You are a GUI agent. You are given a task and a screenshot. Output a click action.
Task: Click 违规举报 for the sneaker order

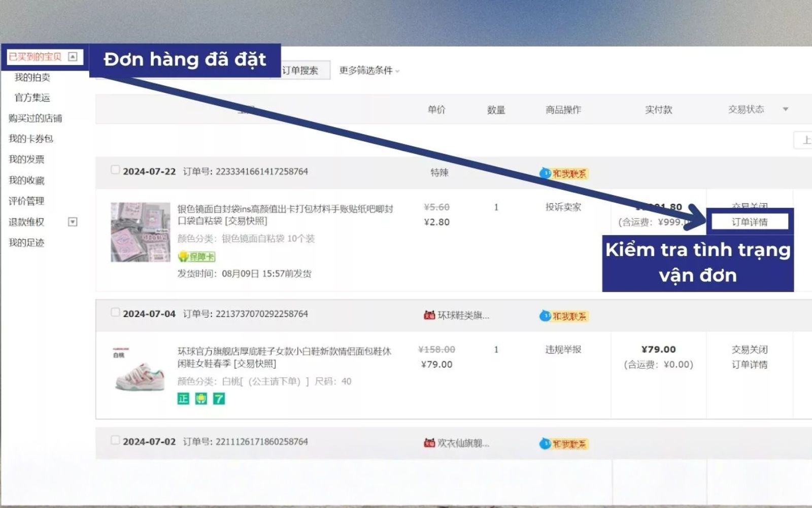click(x=563, y=350)
